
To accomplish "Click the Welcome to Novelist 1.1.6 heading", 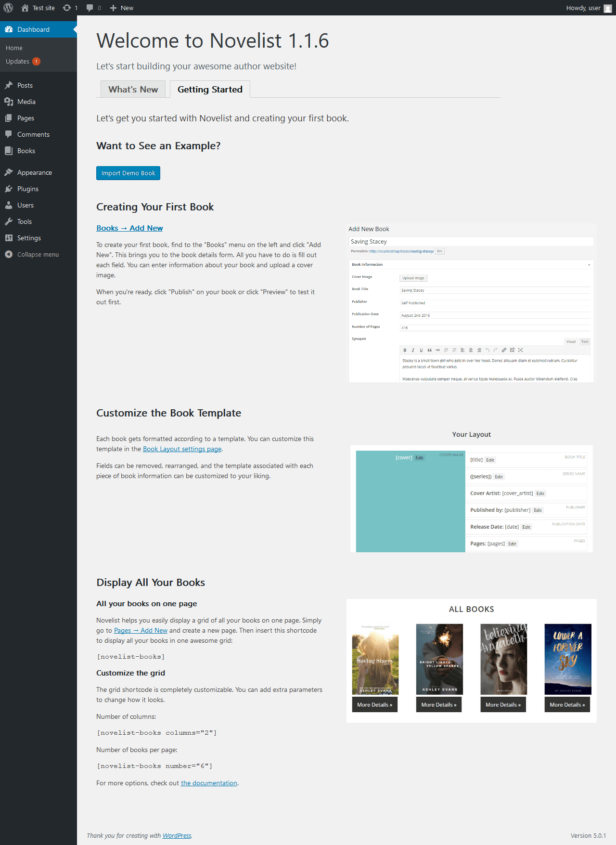I will 213,41.
